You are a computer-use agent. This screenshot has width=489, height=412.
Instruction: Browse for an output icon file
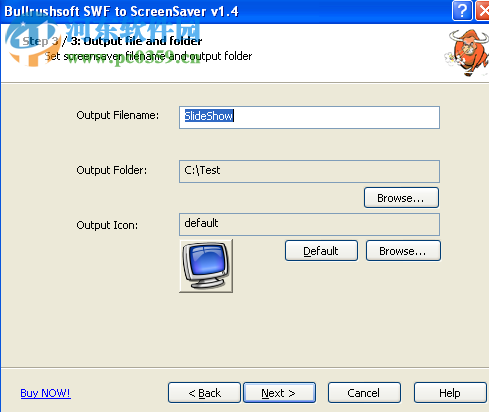(403, 251)
